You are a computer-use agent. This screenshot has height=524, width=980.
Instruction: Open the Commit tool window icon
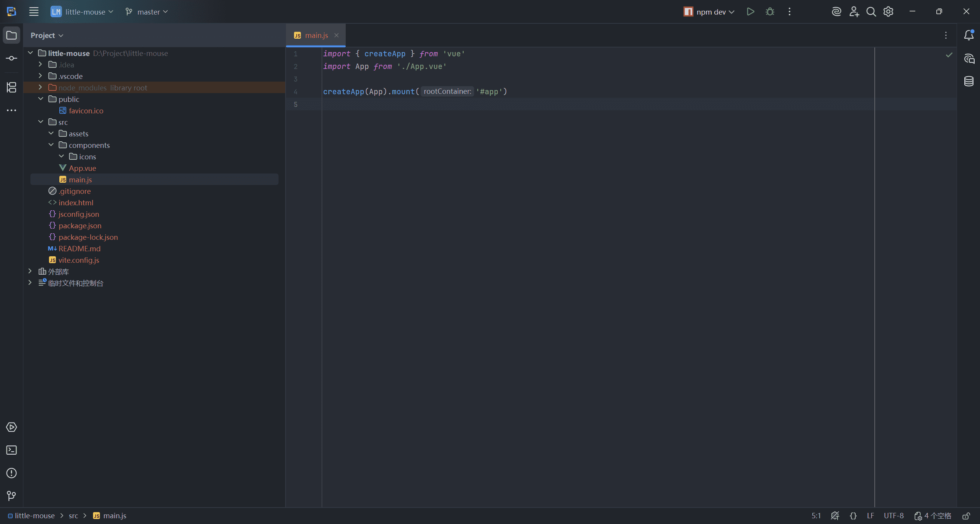11,58
